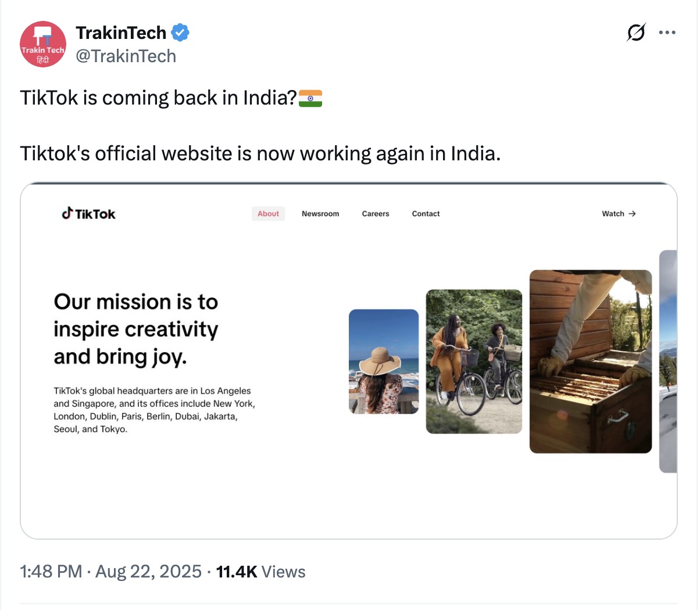700x610 pixels.
Task: Go to the Careers page
Action: coord(376,214)
